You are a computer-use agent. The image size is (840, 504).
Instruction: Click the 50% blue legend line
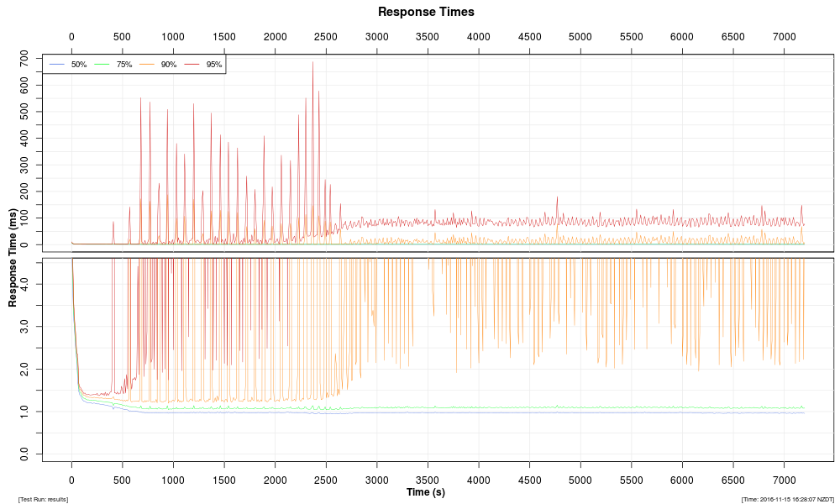(56, 65)
